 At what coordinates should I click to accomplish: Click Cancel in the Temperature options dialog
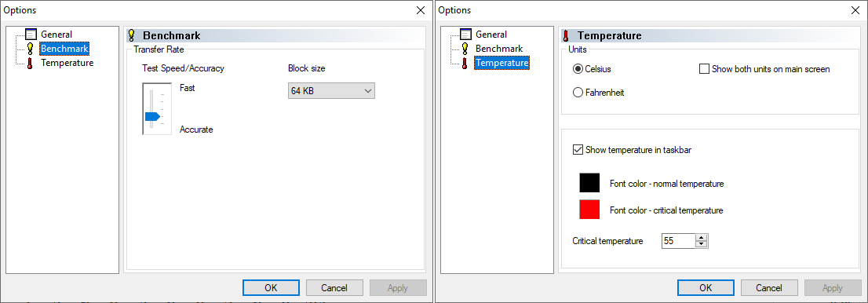pyautogui.click(x=769, y=287)
